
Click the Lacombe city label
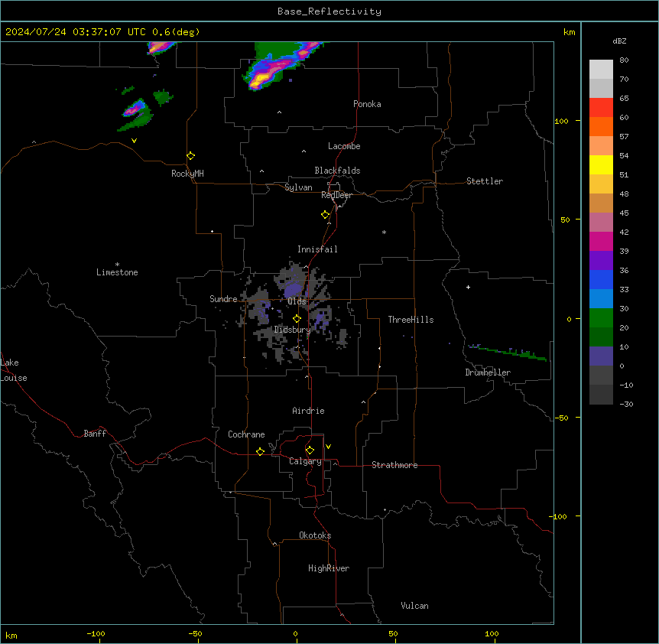[344, 146]
